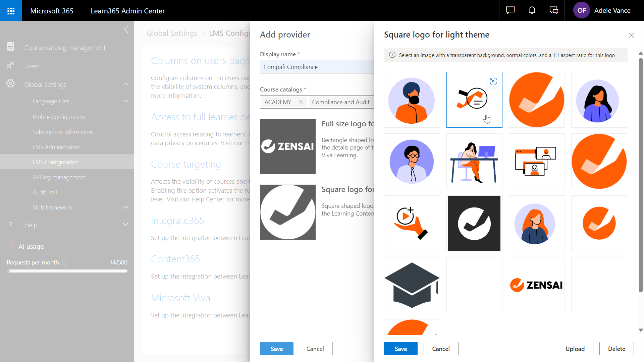The image size is (644, 362).
Task: Open the chat message icon in header
Action: 510,10
